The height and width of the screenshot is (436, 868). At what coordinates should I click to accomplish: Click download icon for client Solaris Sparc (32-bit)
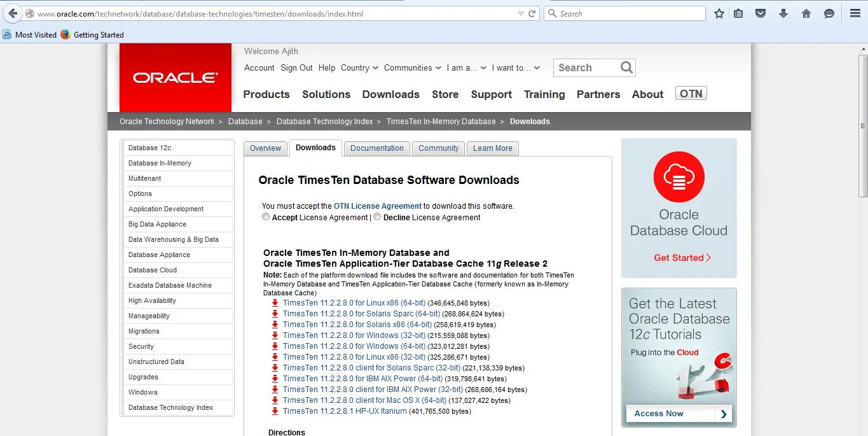tap(275, 368)
